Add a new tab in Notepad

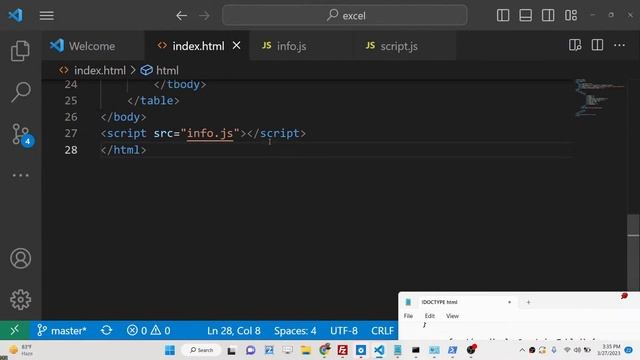528,302
